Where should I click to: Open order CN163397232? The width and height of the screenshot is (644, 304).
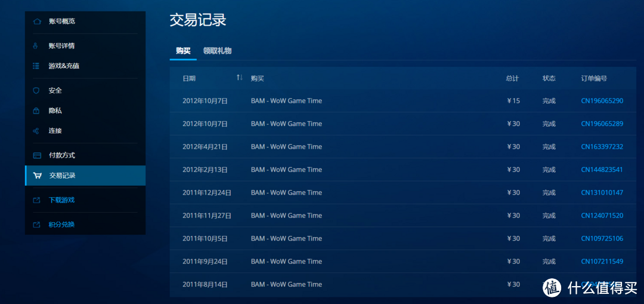[x=602, y=147]
